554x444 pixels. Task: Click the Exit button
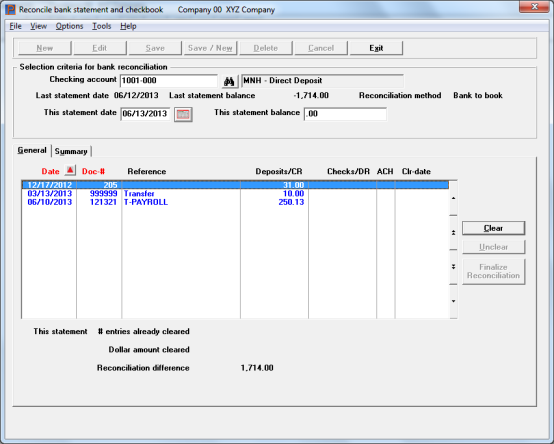pyautogui.click(x=376, y=48)
